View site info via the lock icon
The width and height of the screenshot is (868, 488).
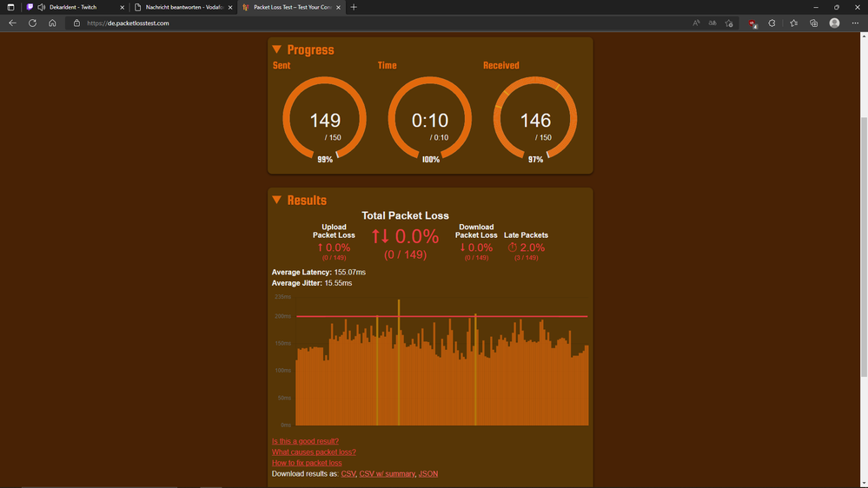pos(77,23)
